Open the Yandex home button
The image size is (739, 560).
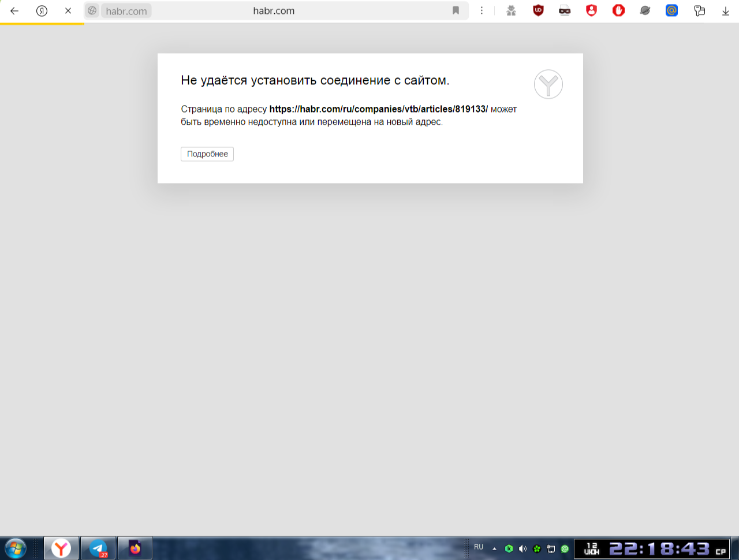[x=42, y=10]
